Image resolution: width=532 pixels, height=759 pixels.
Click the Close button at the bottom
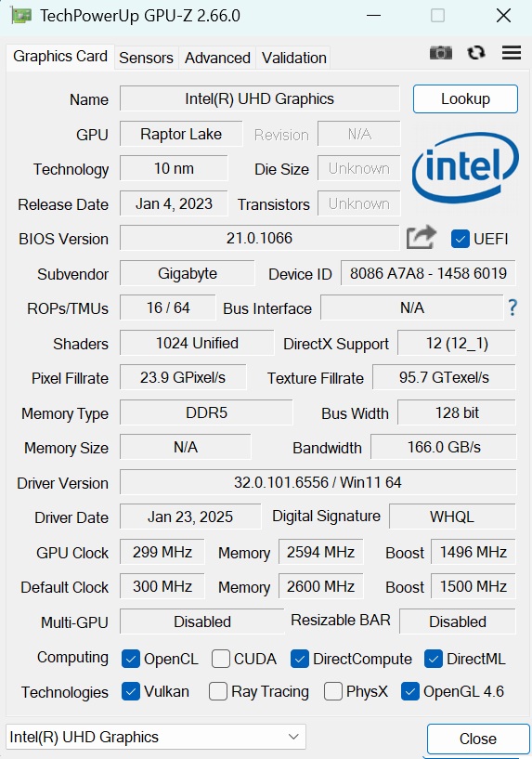[x=478, y=739]
